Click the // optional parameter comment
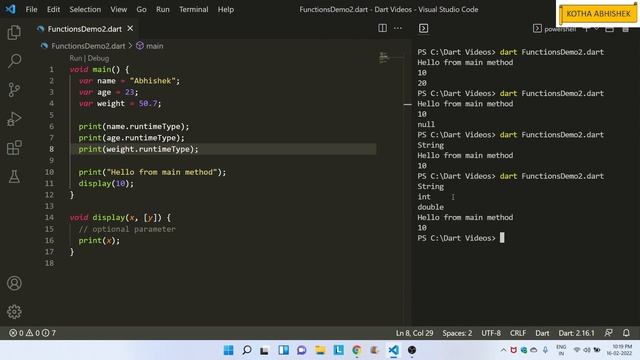Screen dimensions: 640x360 [x=127, y=229]
